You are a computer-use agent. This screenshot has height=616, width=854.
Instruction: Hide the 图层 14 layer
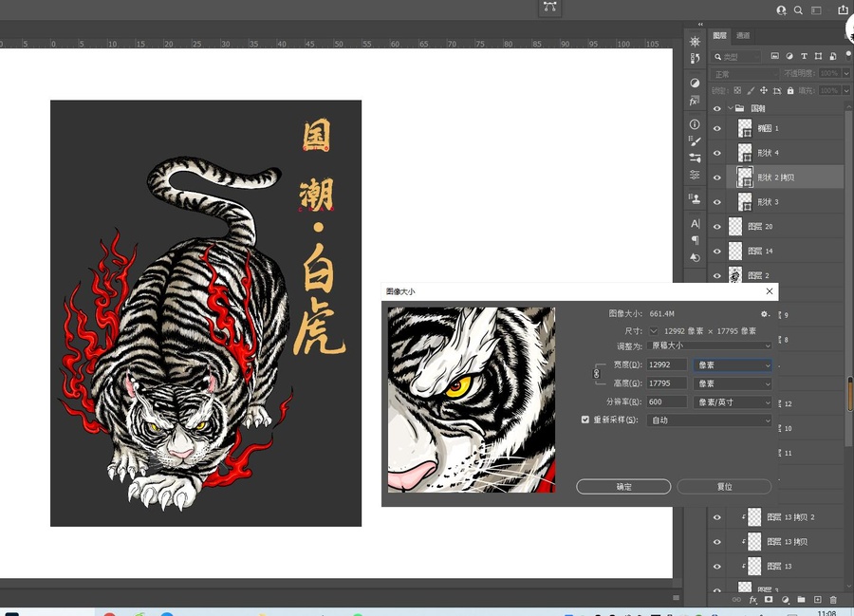pyautogui.click(x=717, y=252)
